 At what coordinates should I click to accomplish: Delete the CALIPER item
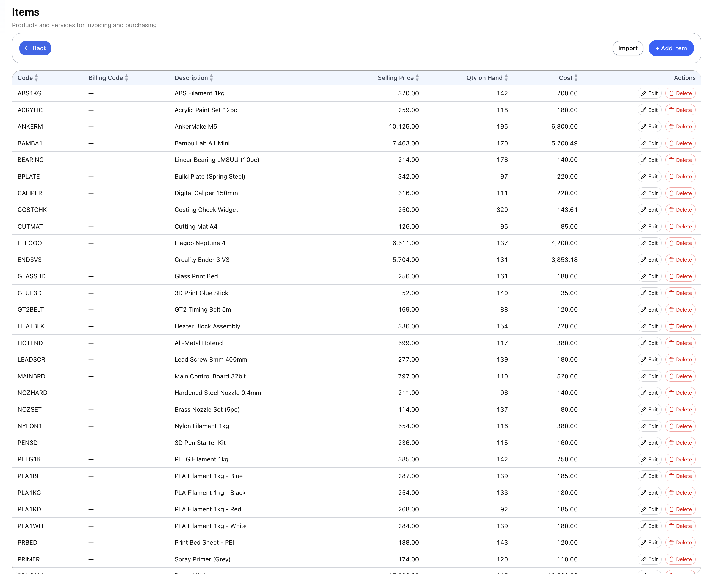[680, 193]
